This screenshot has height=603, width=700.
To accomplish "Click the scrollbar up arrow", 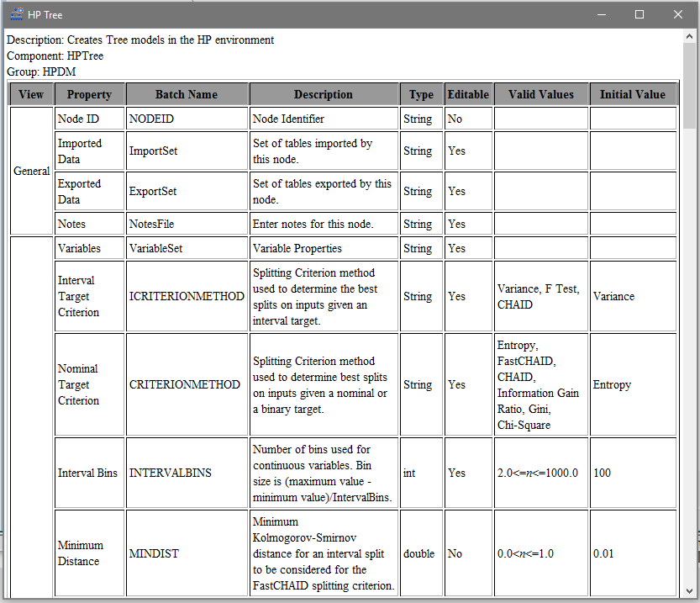I will 690,34.
